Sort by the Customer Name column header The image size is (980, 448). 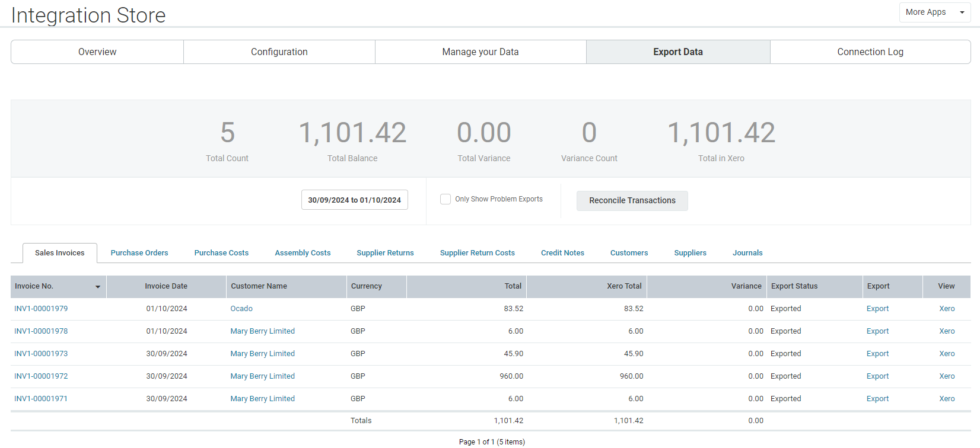pyautogui.click(x=259, y=286)
